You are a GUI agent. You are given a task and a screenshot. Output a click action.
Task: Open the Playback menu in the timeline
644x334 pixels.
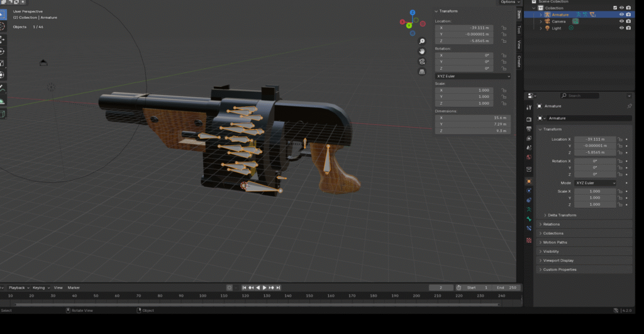(x=16, y=287)
